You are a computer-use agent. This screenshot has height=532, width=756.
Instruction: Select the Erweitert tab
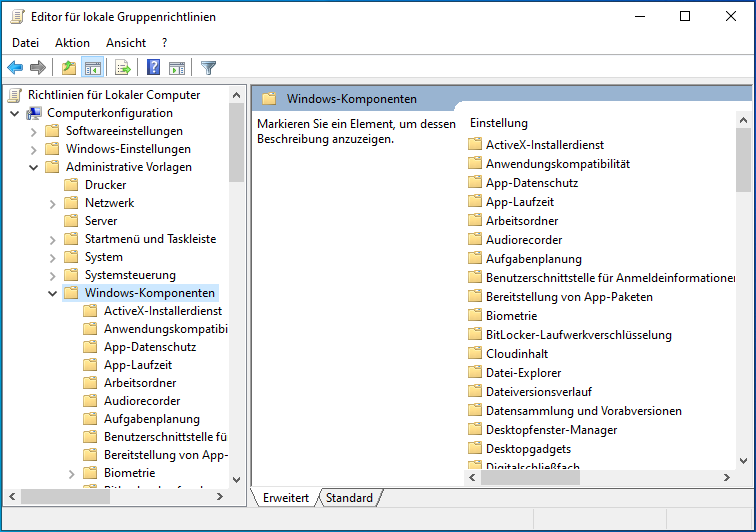(285, 498)
